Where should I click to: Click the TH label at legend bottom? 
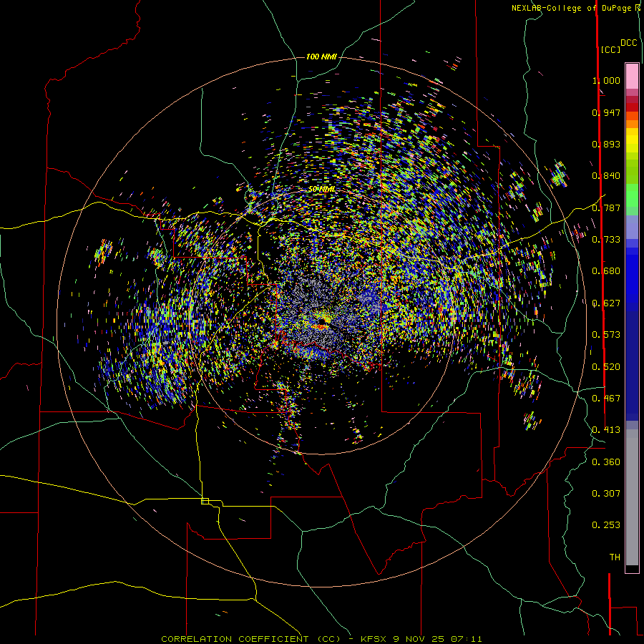(x=615, y=557)
